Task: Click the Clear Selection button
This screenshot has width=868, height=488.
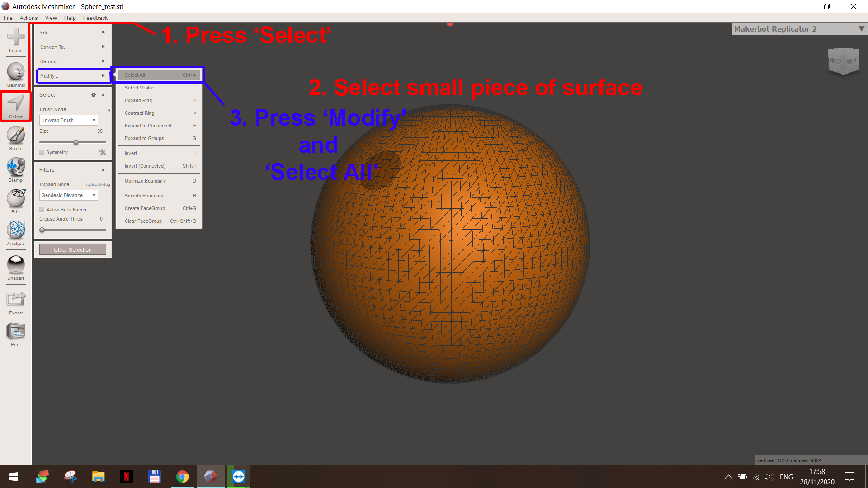Action: pyautogui.click(x=73, y=250)
